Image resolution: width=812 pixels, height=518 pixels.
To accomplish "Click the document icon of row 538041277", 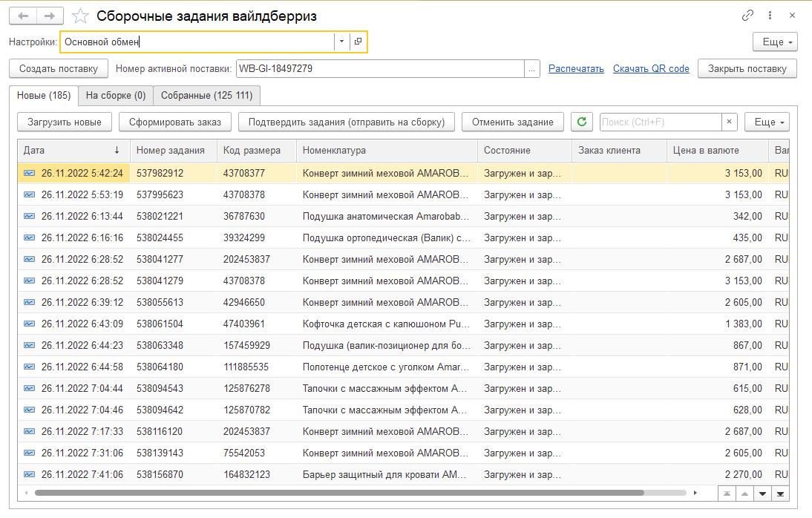I will pyautogui.click(x=30, y=259).
